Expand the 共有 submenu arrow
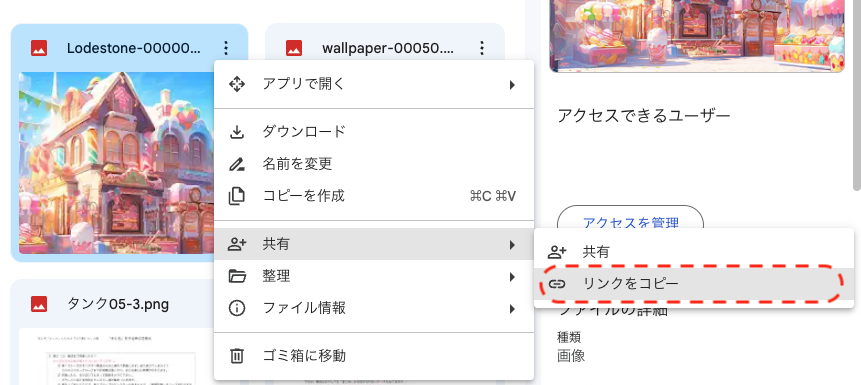861x385 pixels. pos(512,244)
